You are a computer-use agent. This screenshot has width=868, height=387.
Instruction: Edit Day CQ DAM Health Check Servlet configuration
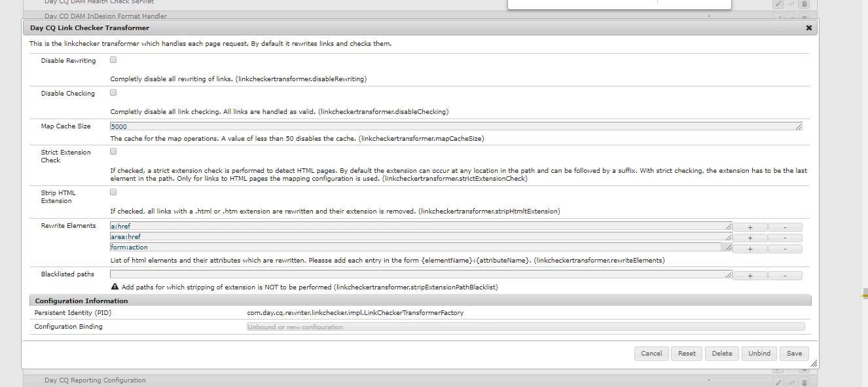pos(778,4)
